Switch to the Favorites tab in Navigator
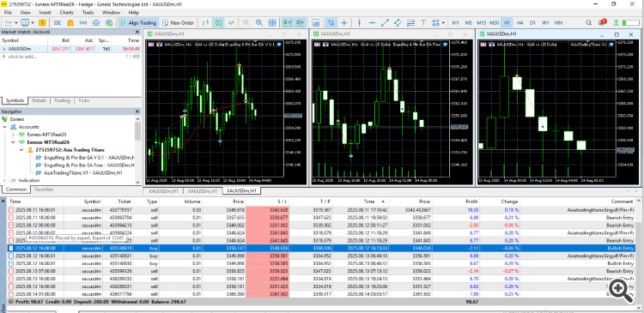The width and height of the screenshot is (644, 313). (44, 190)
